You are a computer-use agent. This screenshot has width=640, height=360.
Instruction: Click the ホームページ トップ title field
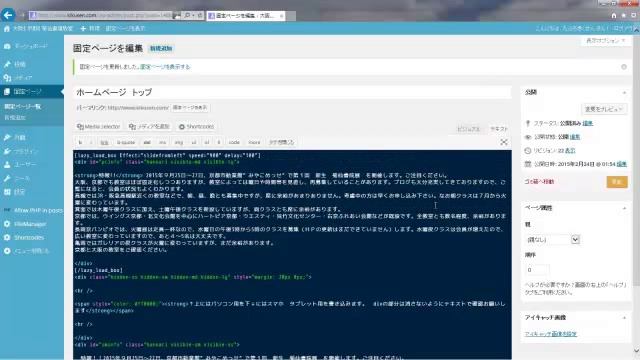click(x=292, y=92)
